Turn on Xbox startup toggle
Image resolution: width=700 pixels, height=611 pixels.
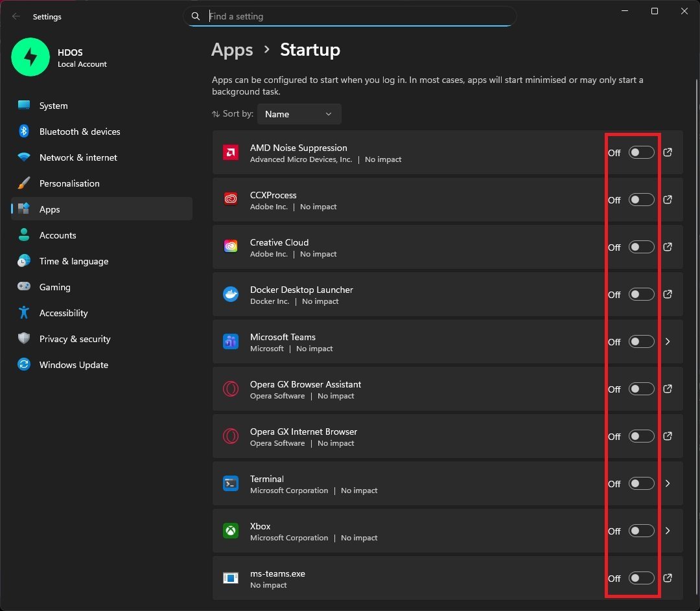(641, 531)
